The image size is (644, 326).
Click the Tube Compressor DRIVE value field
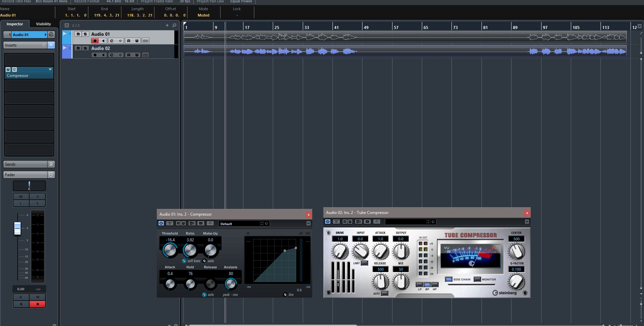click(340, 239)
